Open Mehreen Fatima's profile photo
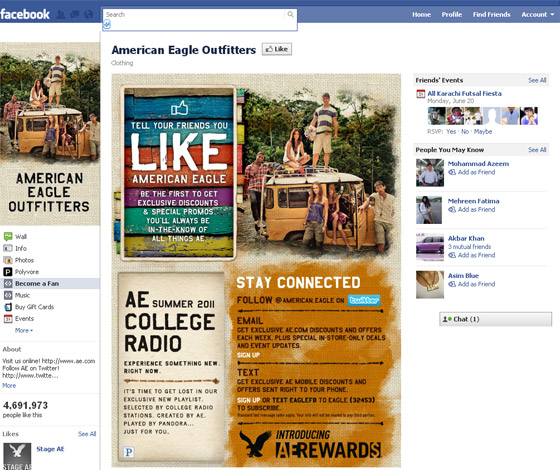The width and height of the screenshot is (560, 470). 429,210
